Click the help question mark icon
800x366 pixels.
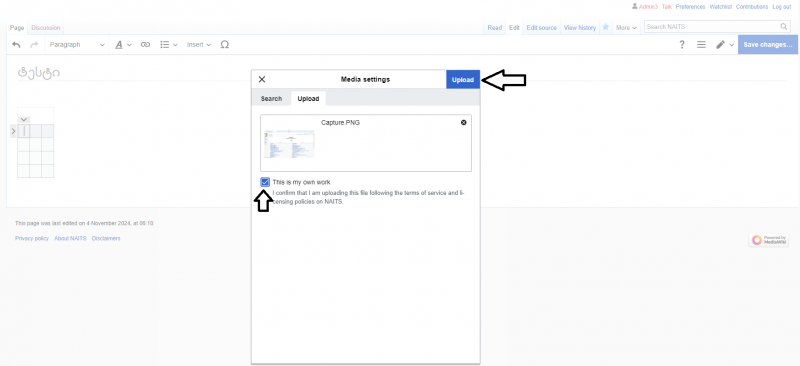point(682,45)
